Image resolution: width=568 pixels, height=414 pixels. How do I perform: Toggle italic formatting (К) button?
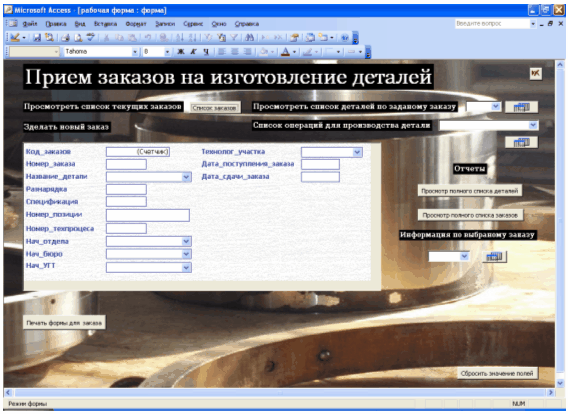tap(193, 52)
